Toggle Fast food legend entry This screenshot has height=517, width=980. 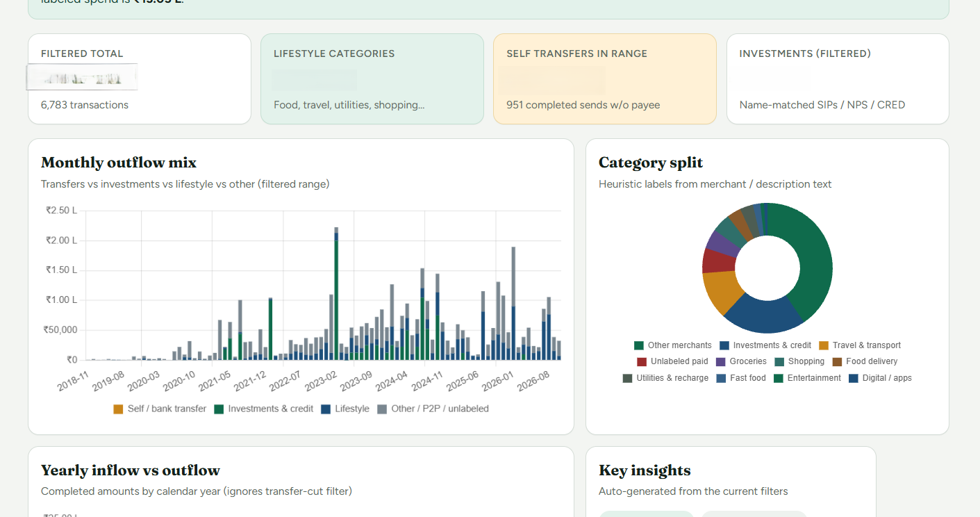pyautogui.click(x=741, y=378)
